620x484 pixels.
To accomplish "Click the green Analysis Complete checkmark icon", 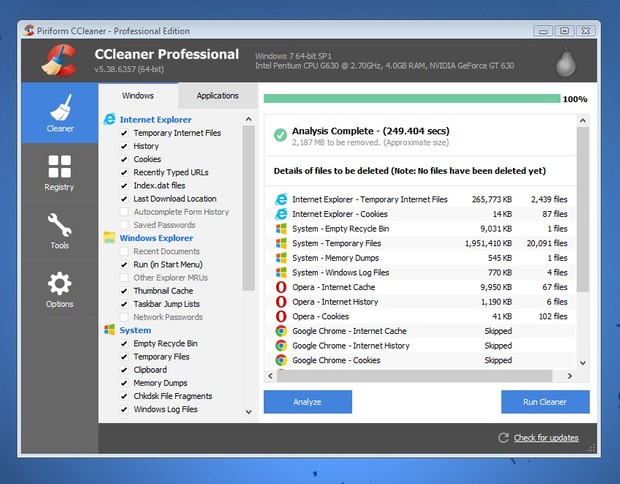I will pos(280,135).
